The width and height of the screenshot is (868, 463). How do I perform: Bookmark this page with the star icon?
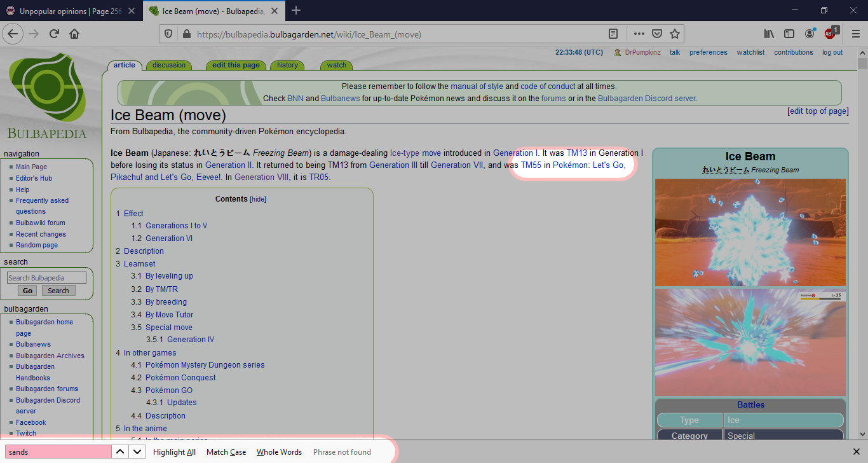pos(675,34)
